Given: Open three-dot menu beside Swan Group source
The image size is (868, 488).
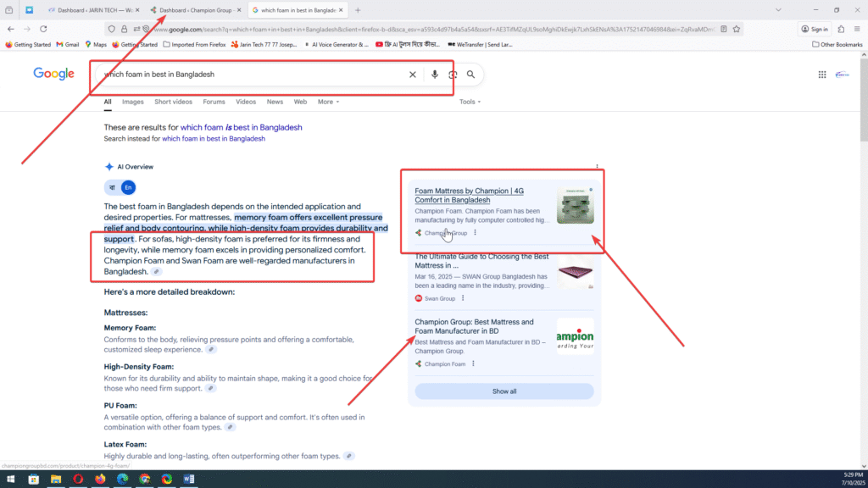Looking at the screenshot, I should click(464, 298).
